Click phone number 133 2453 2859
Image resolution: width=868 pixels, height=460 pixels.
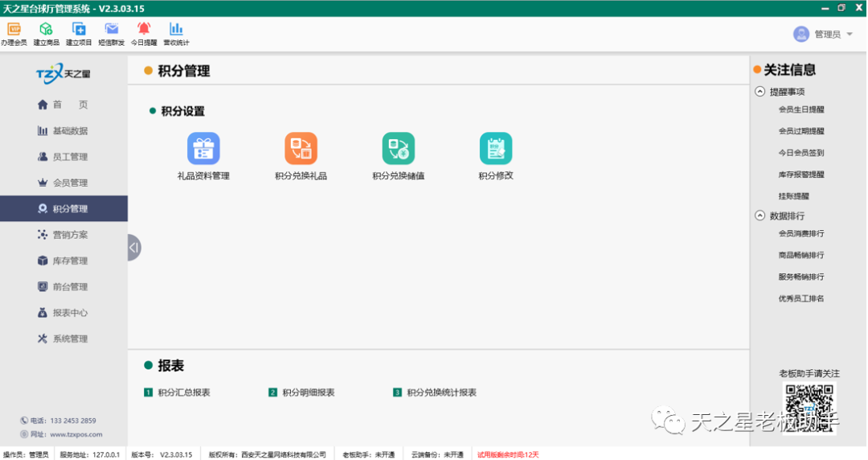click(x=73, y=421)
